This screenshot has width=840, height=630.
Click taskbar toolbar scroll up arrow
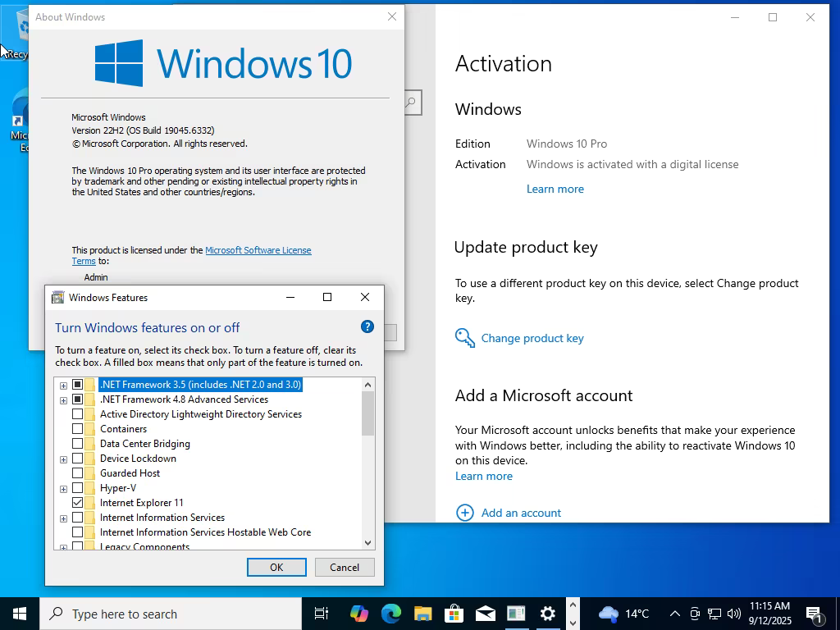pyautogui.click(x=573, y=605)
